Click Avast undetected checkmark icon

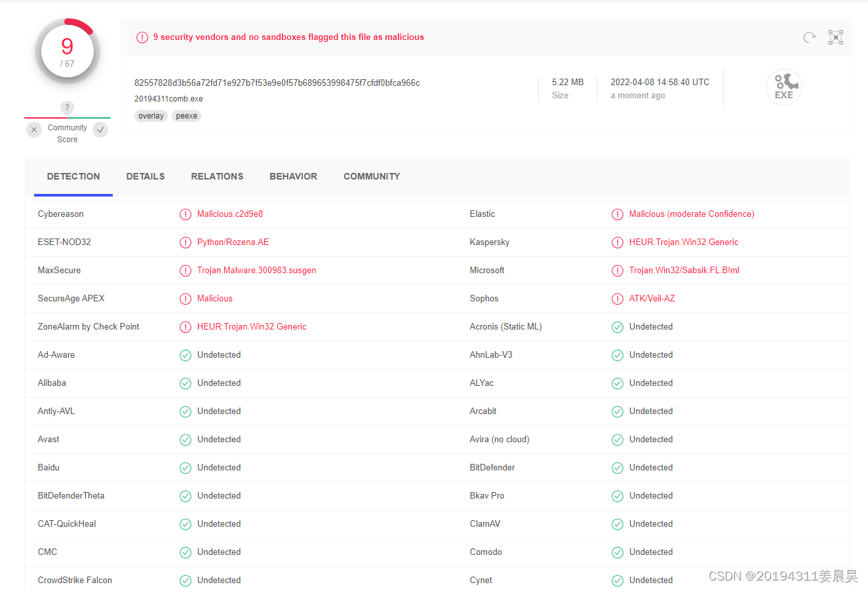click(186, 440)
